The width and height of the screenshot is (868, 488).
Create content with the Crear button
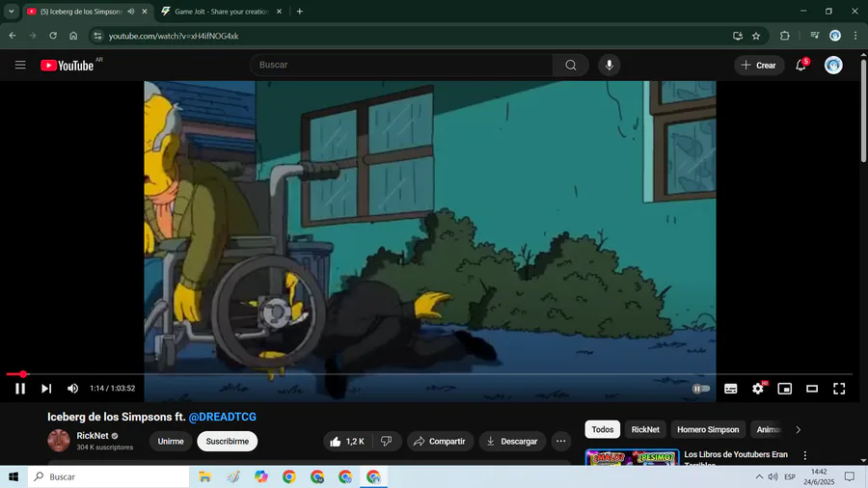click(x=759, y=66)
